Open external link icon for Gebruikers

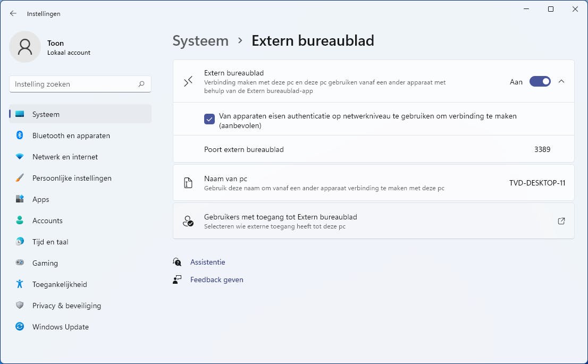pos(561,221)
